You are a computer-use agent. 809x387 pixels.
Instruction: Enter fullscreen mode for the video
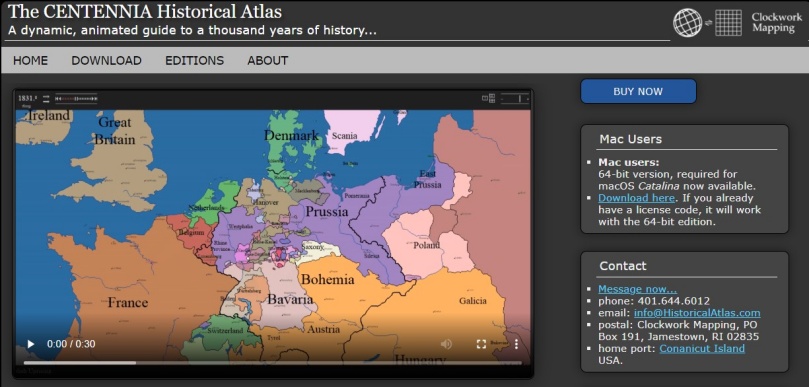click(x=481, y=344)
